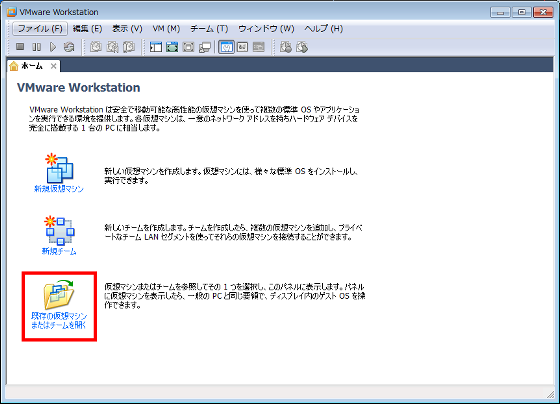Click the Power On play icon
The image size is (560, 404).
point(53,47)
